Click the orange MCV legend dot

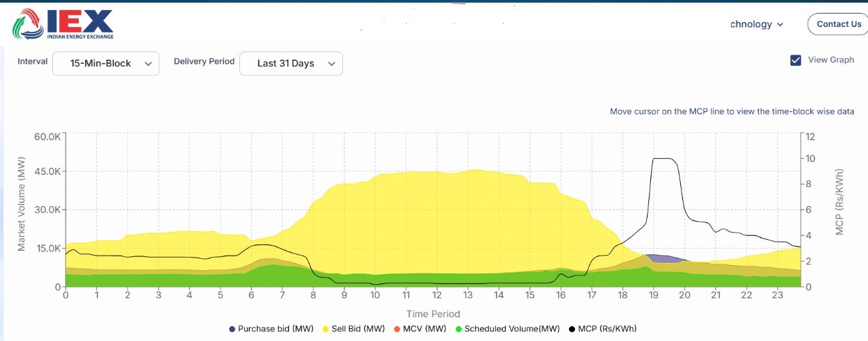[x=397, y=329]
